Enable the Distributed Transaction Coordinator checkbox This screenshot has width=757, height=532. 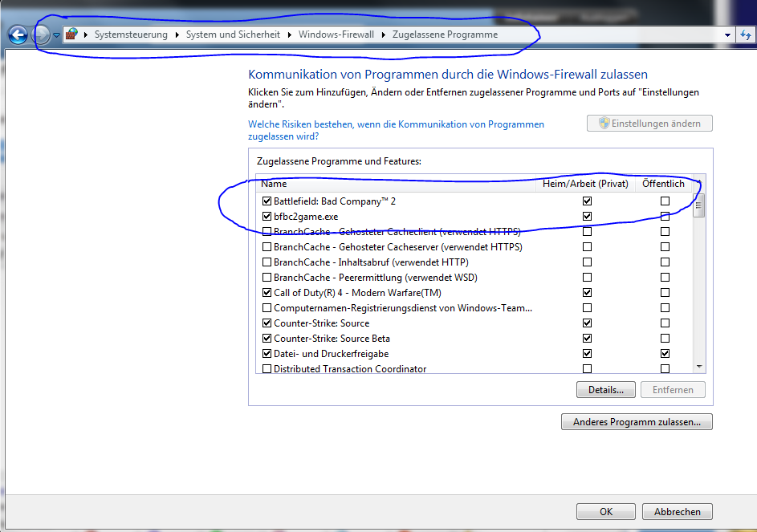pyautogui.click(x=267, y=369)
